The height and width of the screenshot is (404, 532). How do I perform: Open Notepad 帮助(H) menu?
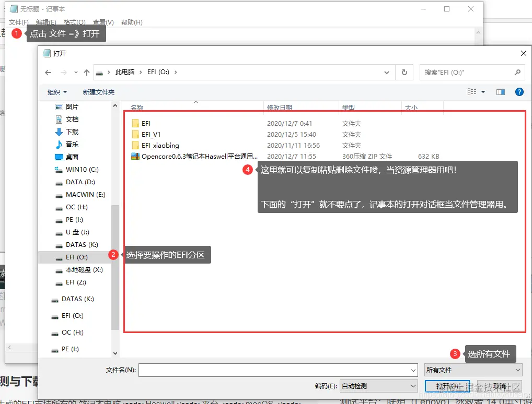pos(132,22)
